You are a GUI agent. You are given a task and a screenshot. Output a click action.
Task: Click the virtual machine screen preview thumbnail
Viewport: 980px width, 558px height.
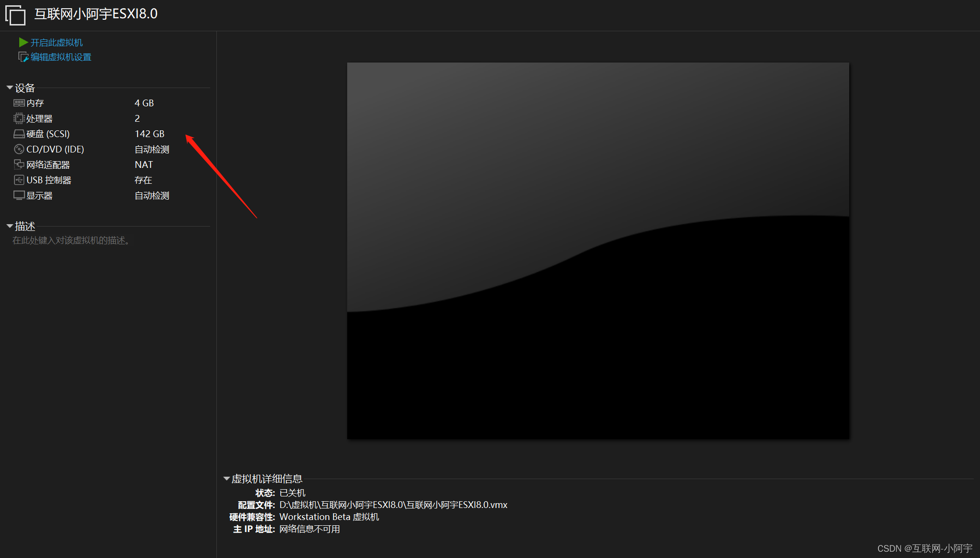598,250
